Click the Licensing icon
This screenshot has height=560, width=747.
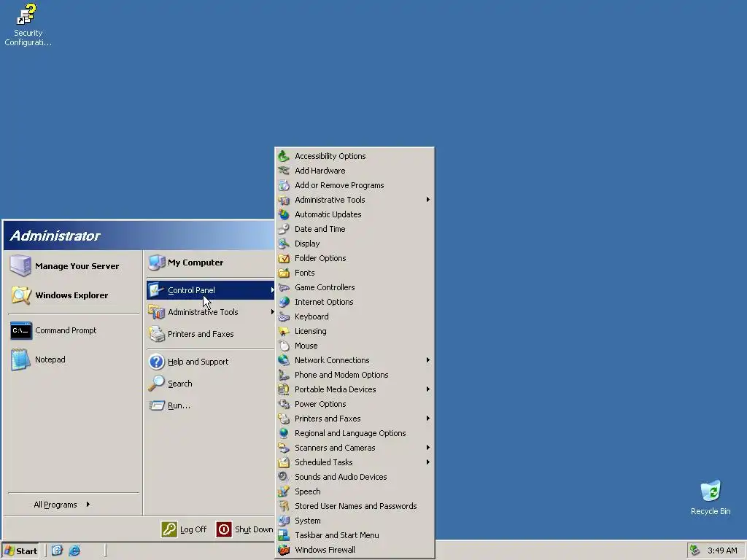click(x=284, y=331)
